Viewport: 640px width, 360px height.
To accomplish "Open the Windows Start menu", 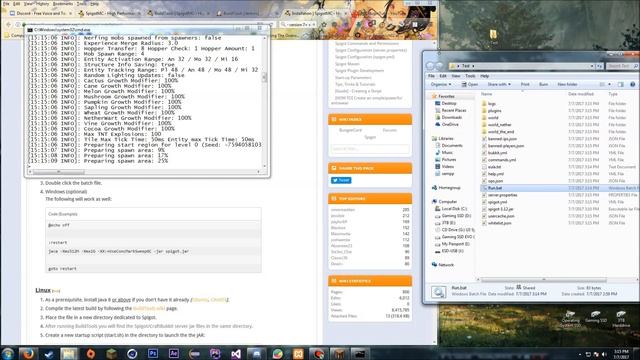I will [x=8, y=353].
